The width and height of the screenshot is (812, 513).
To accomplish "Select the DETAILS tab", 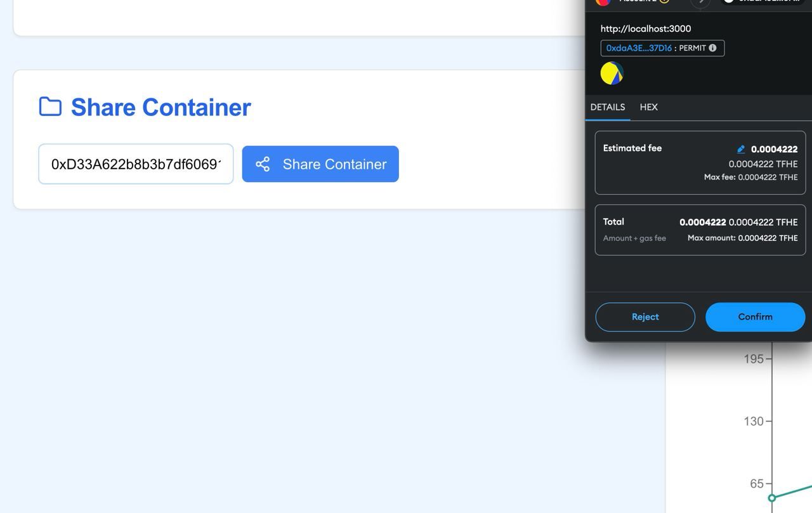I will pyautogui.click(x=608, y=107).
